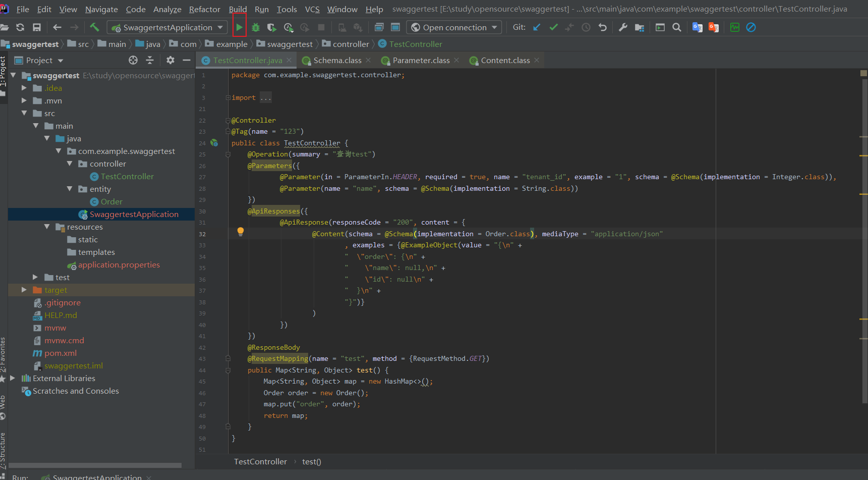Expand the .mvn folder

coord(24,100)
